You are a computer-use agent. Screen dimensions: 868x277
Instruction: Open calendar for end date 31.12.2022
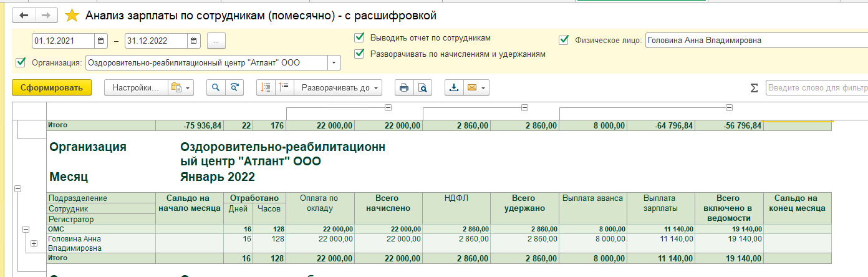[194, 41]
